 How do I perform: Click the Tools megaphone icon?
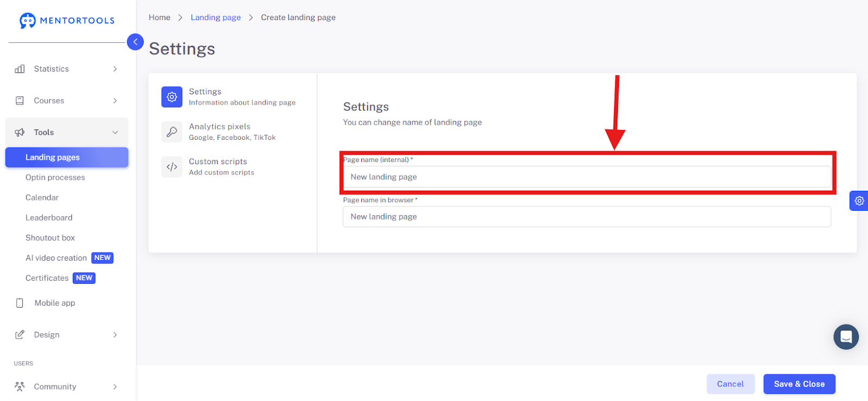(20, 132)
